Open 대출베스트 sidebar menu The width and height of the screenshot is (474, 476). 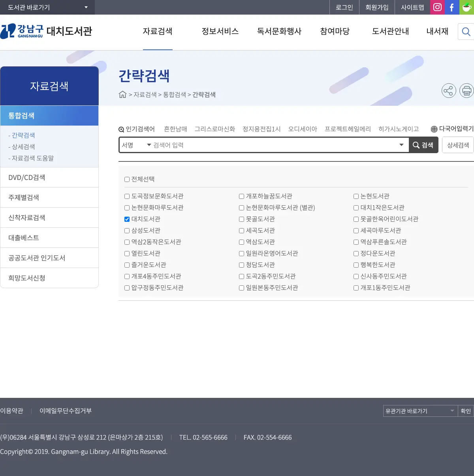point(49,238)
